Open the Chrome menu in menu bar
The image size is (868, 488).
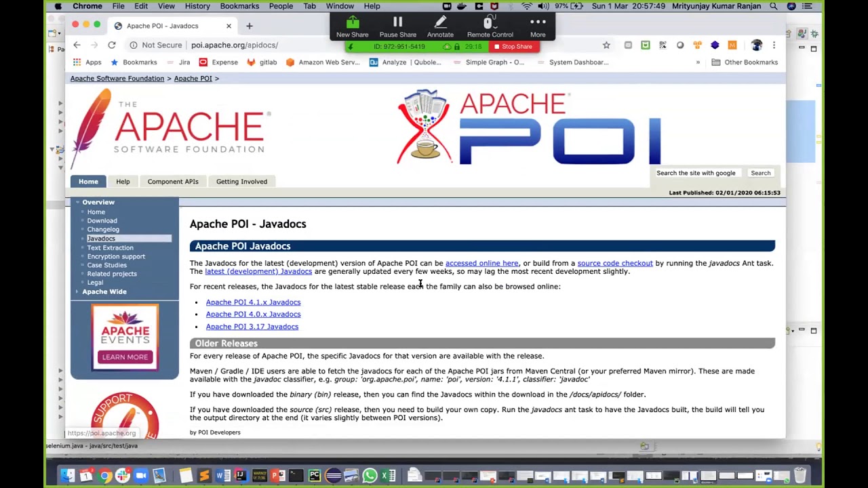[x=87, y=6]
